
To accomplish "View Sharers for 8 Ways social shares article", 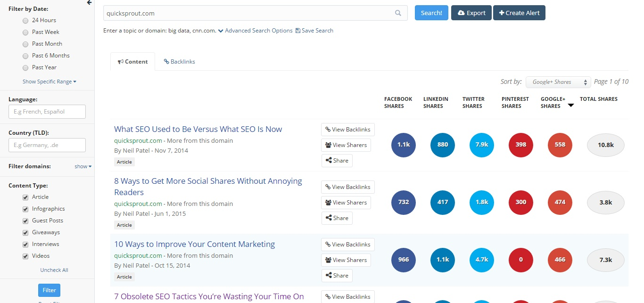I will [346, 203].
